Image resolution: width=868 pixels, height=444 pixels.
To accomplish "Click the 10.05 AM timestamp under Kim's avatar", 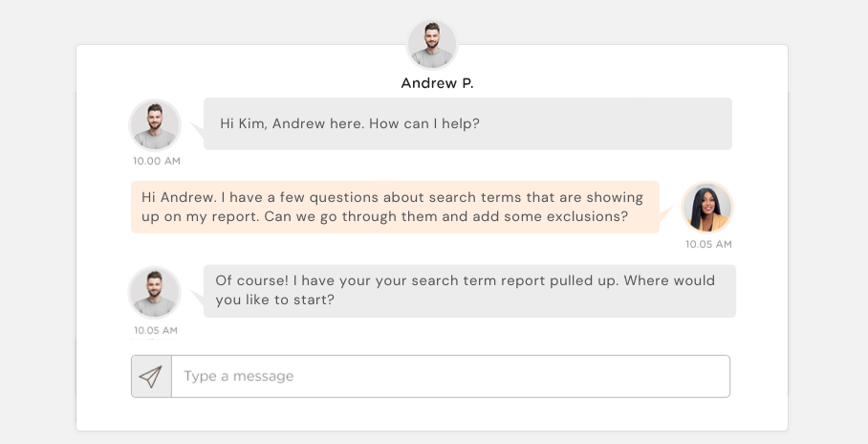I will [x=708, y=244].
